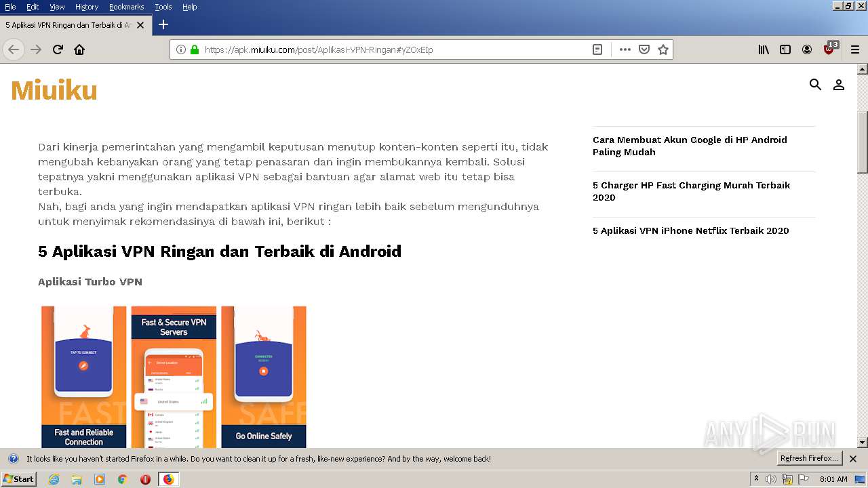Show site information icon in address bar

[181, 49]
